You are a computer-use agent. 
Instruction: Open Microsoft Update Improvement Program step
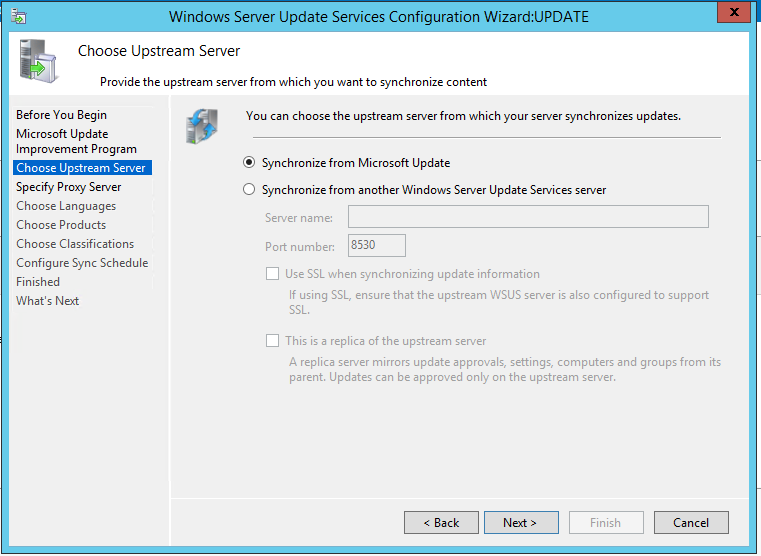point(76,141)
